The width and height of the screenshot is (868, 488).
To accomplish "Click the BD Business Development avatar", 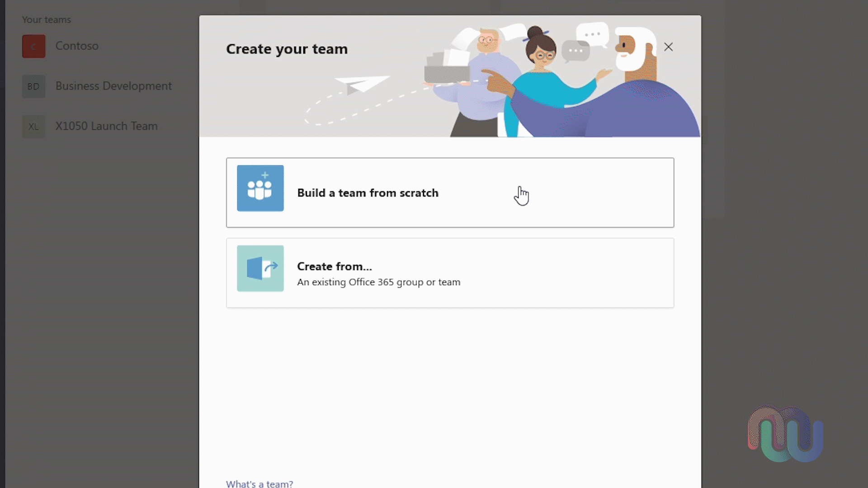I will pyautogui.click(x=34, y=86).
